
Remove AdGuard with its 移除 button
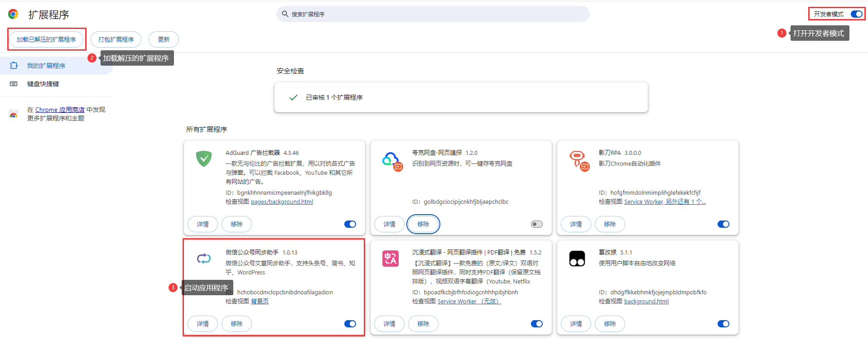tap(236, 224)
